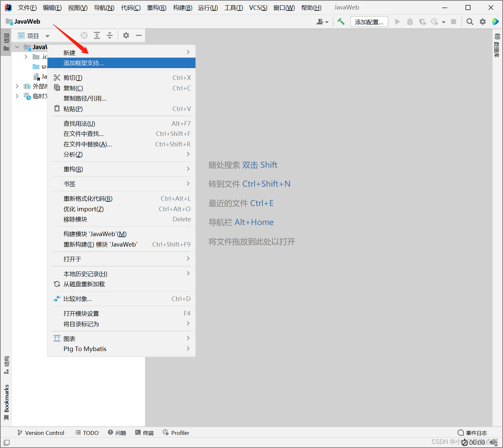
Task: Click the Run play icon
Action: [x=397, y=22]
